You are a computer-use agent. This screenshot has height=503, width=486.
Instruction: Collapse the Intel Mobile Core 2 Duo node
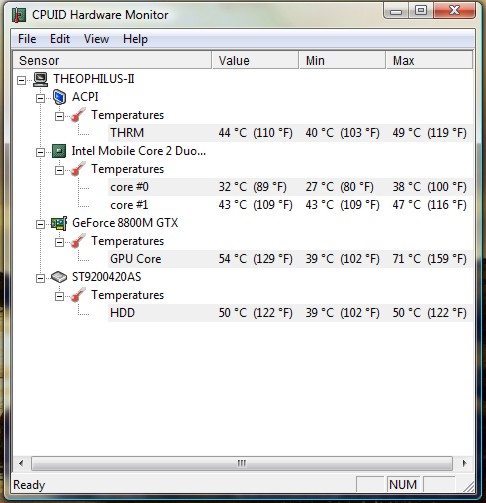pyautogui.click(x=40, y=152)
